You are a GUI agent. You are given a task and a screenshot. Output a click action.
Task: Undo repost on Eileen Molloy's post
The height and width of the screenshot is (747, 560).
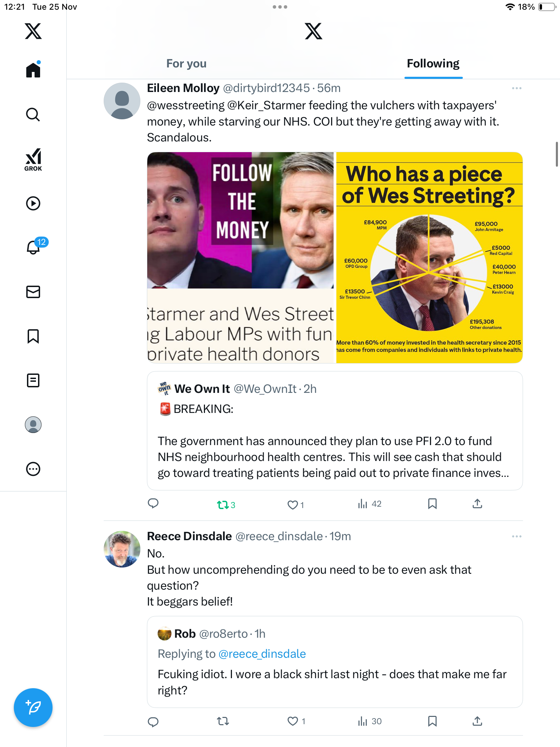click(x=223, y=505)
